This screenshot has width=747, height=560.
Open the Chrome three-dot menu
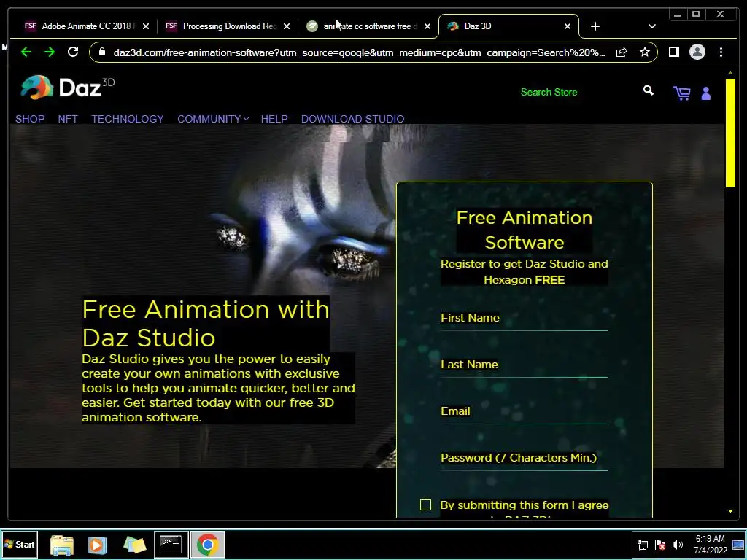[x=721, y=52]
